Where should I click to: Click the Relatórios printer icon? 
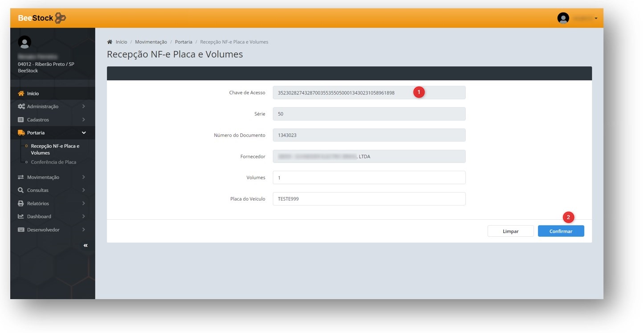click(21, 204)
